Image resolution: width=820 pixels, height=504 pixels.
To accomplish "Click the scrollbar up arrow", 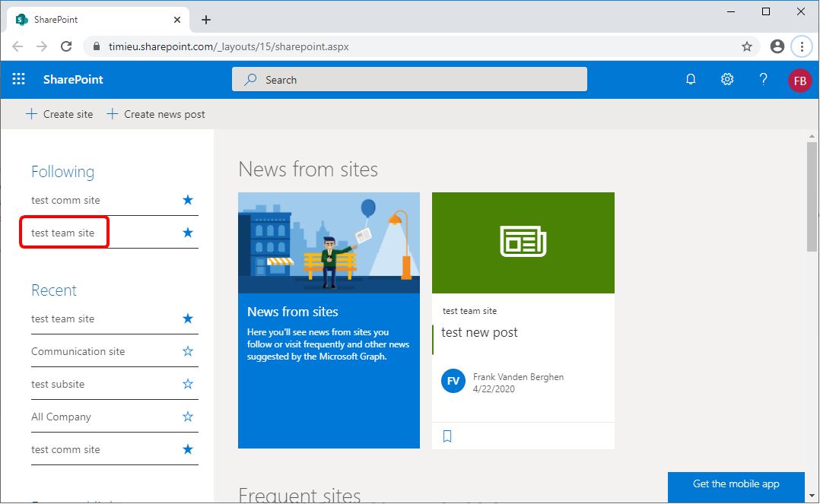I will tap(812, 136).
